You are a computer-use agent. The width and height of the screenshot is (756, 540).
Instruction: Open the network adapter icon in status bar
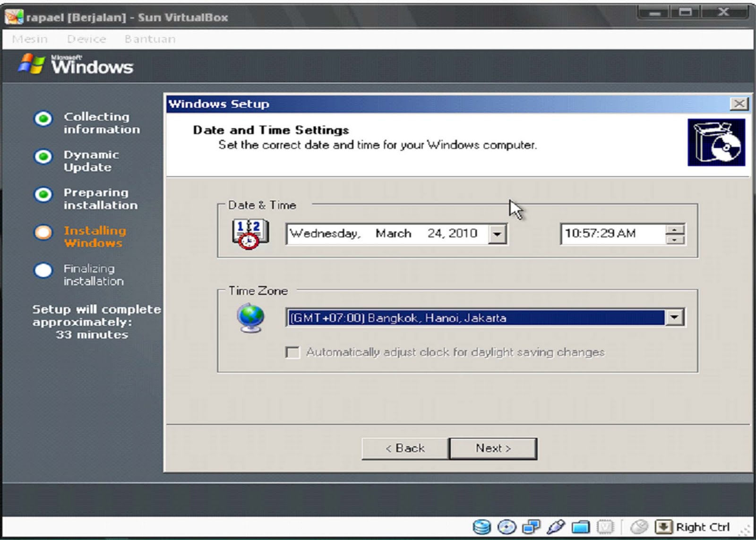coord(532,527)
